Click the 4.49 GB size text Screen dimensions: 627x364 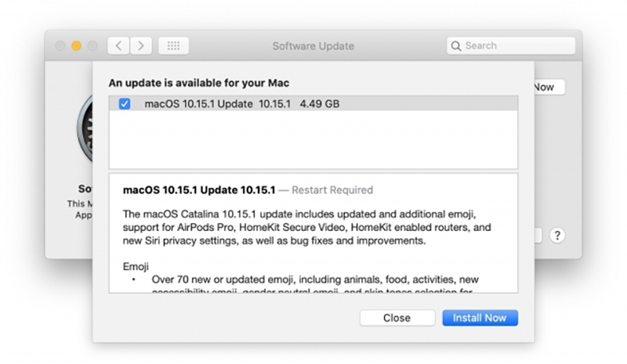point(320,104)
